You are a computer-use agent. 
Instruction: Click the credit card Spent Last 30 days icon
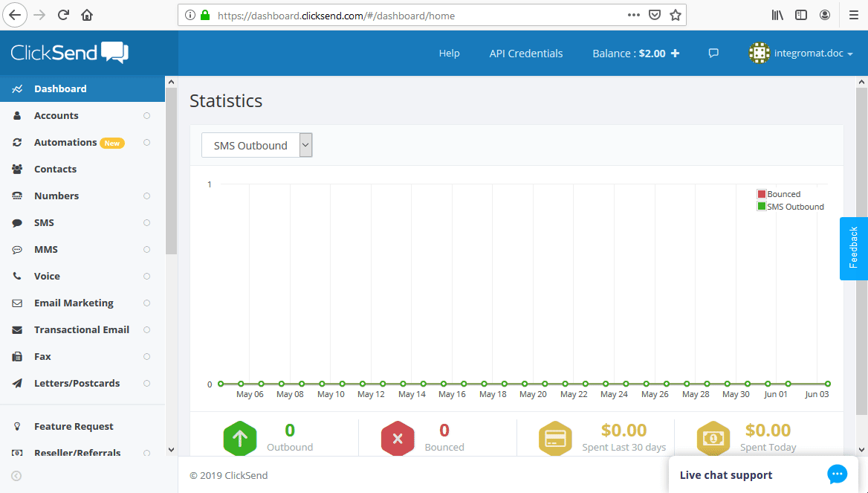pyautogui.click(x=555, y=438)
